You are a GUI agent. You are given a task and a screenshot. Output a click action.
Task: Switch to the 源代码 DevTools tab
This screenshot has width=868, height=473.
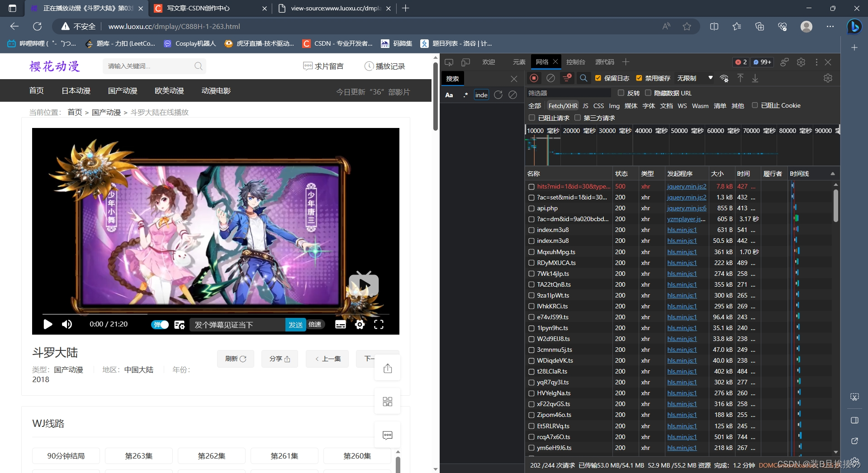[604, 62]
